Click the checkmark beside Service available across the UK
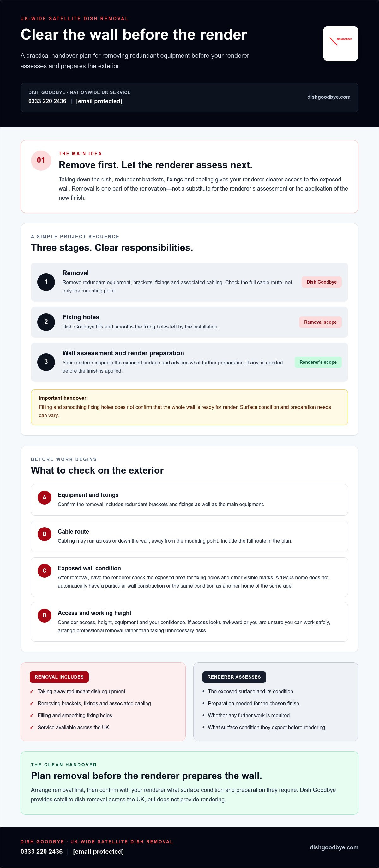 coord(32,727)
